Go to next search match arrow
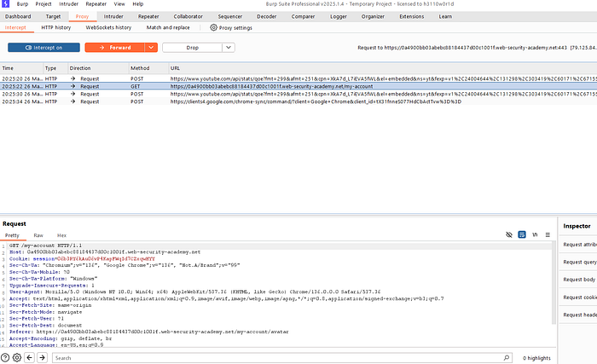The height and width of the screenshot is (364, 597). pos(43,357)
